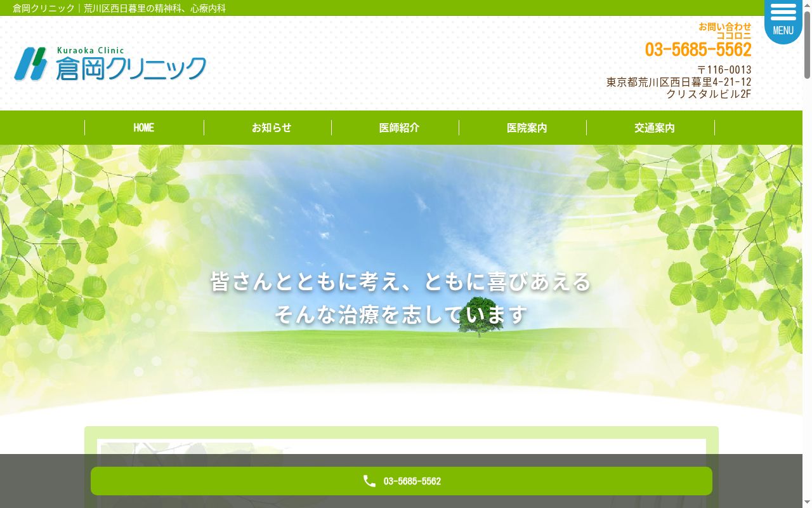
Task: Click the green 03-5685-5562 call button
Action: (x=402, y=481)
